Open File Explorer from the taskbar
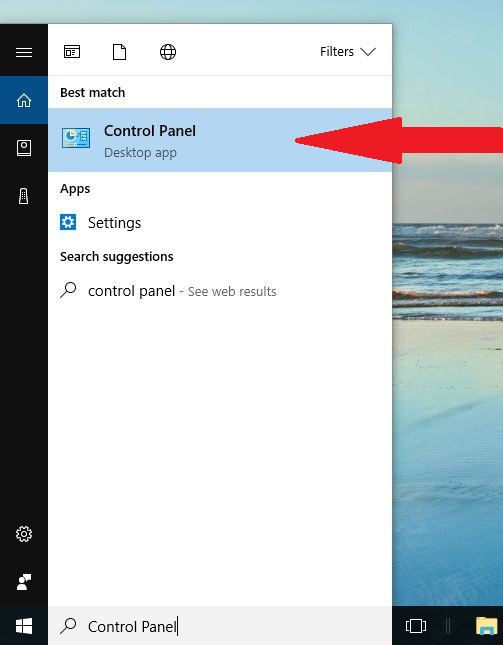503x645 pixels. tap(487, 626)
